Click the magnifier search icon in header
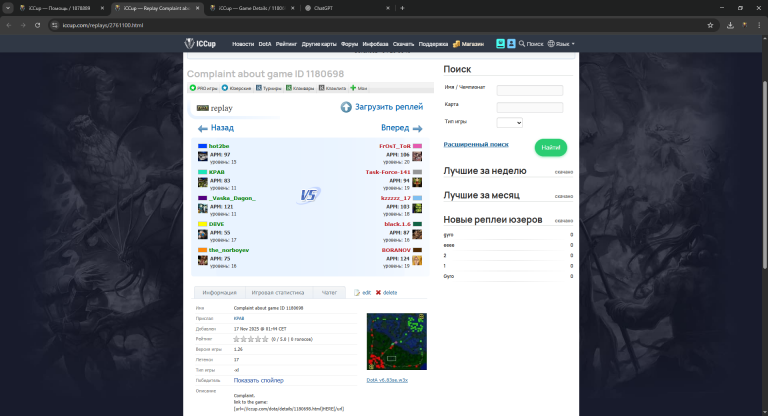 click(522, 44)
